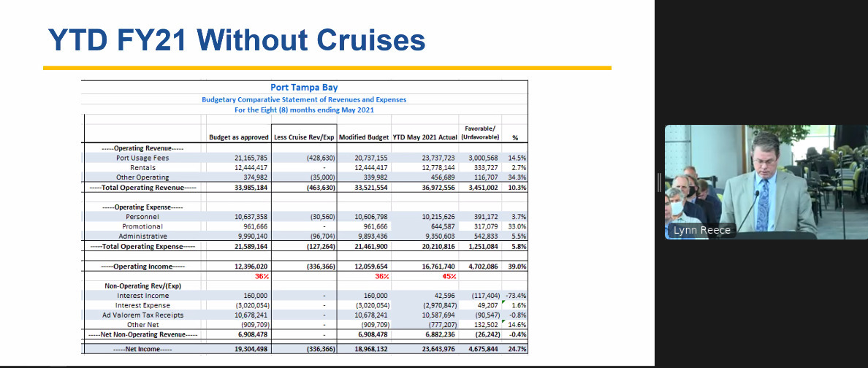Click the Interest Expense row label
The height and width of the screenshot is (368, 868).
[x=142, y=305]
